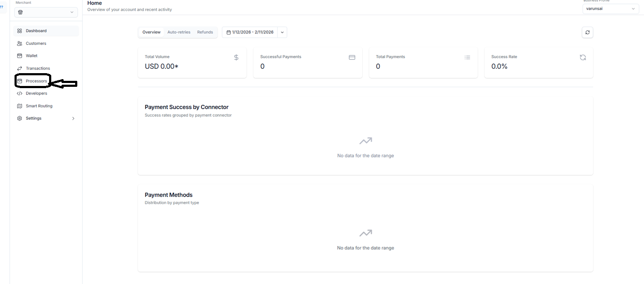The width and height of the screenshot is (644, 284).
Task: Open the 1/12/2026 - 2/11/2026 date picker
Action: pos(250,33)
